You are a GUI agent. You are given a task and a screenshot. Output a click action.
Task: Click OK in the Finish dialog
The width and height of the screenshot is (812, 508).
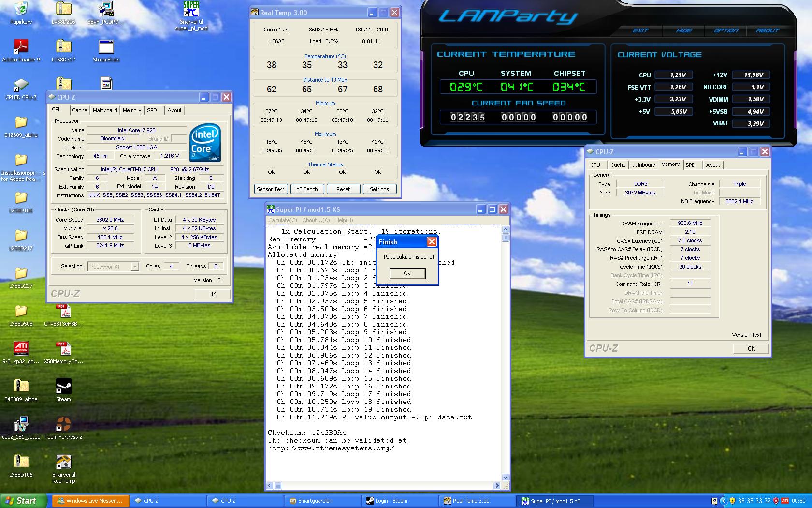tap(407, 273)
